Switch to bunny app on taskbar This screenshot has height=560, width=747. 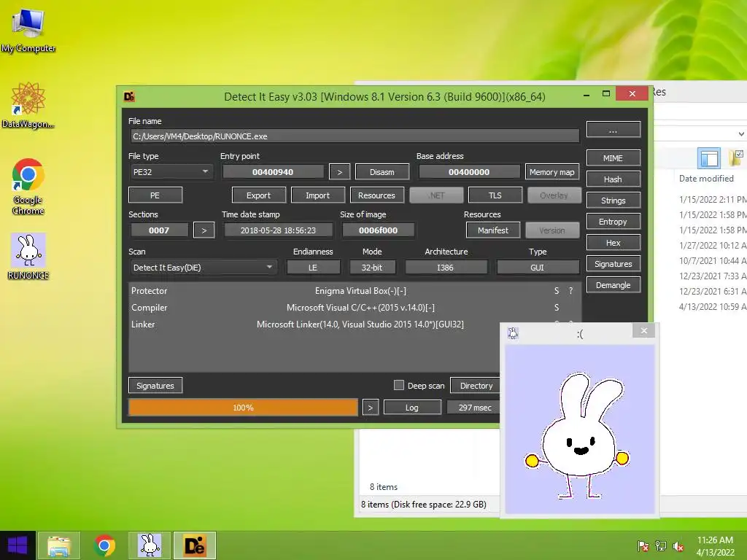pos(150,545)
